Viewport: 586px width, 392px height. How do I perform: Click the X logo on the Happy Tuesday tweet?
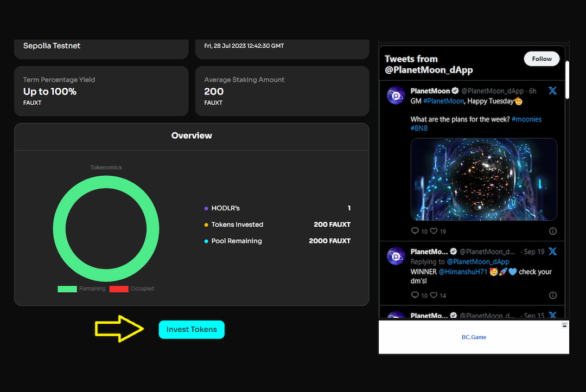coord(552,91)
